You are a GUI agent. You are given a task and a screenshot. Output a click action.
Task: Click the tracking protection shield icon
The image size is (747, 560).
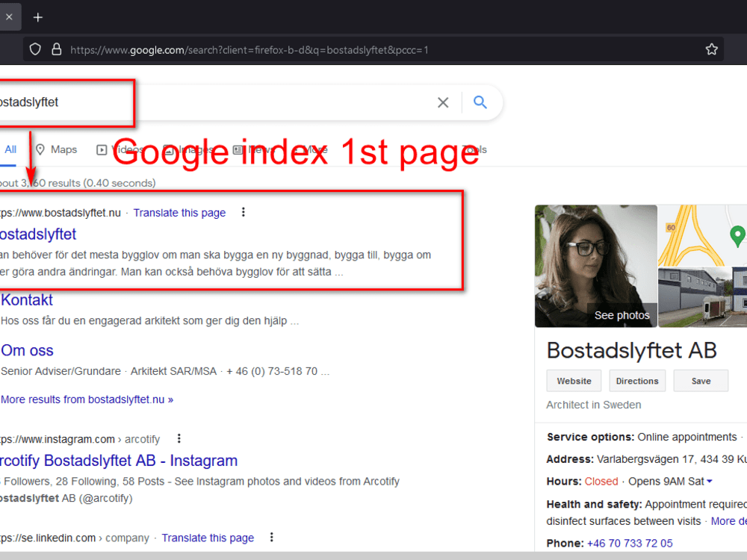coord(35,49)
